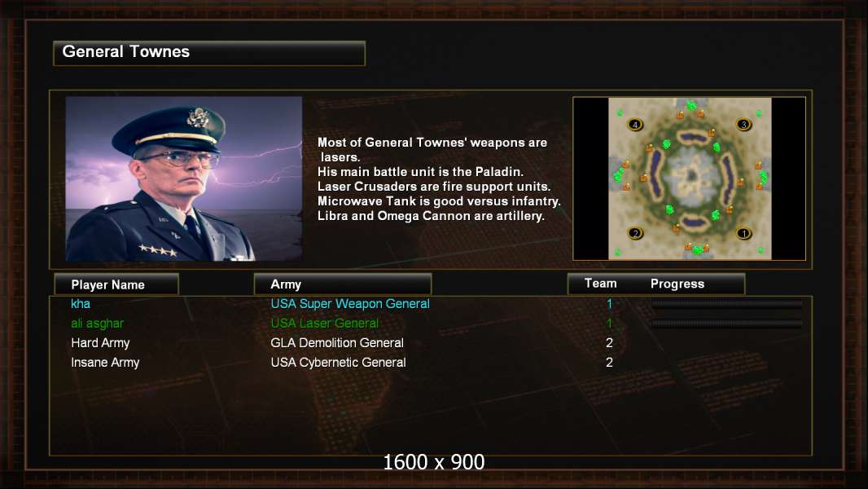Click the General Townes portrait image
The image size is (868, 489).
coord(184,178)
